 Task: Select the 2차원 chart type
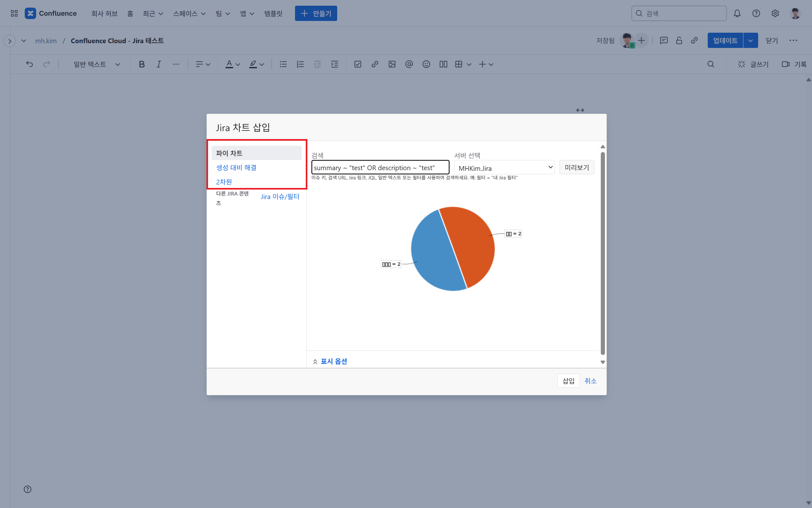224,182
